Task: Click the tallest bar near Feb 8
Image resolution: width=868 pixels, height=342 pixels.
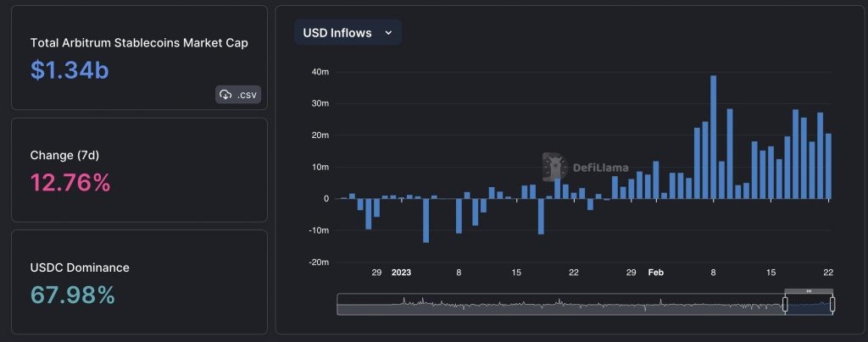Action: [714, 137]
